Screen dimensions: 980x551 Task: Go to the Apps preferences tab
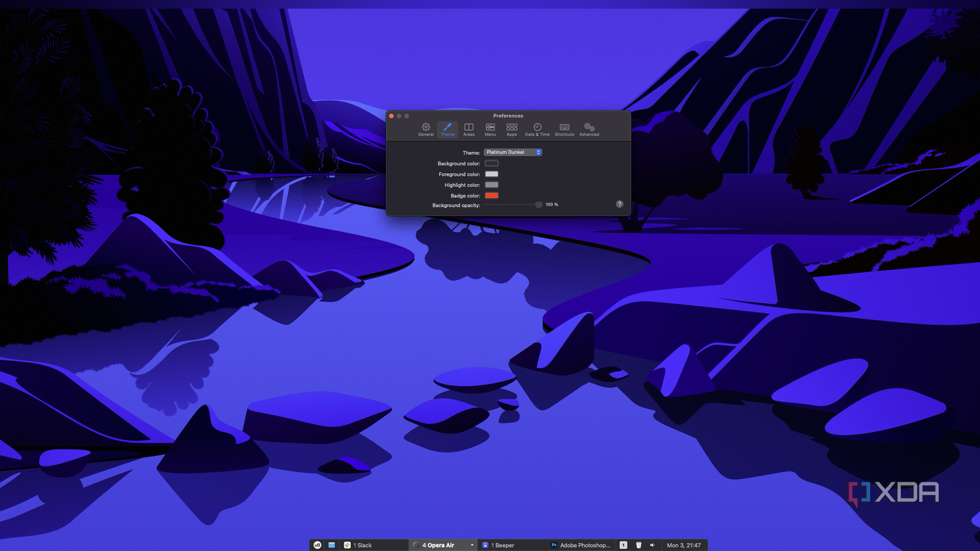[512, 129]
